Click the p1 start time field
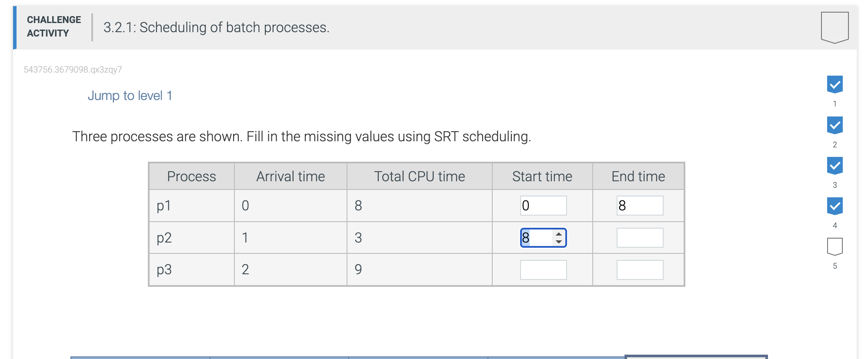Viewport: 868px width, 359px height. coord(543,206)
